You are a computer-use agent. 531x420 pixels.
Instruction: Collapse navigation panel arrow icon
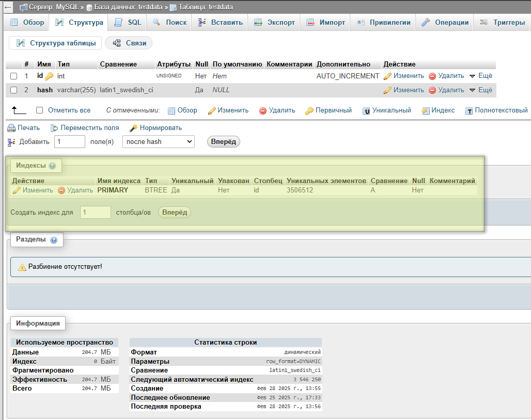pos(7,7)
